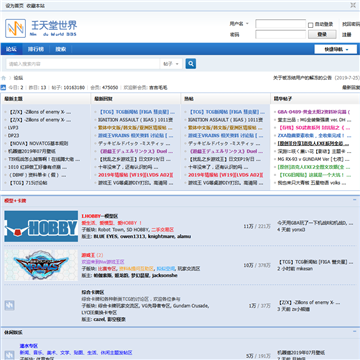Open the forum logo in the header
This screenshot has height=360, width=360.
pos(41,28)
